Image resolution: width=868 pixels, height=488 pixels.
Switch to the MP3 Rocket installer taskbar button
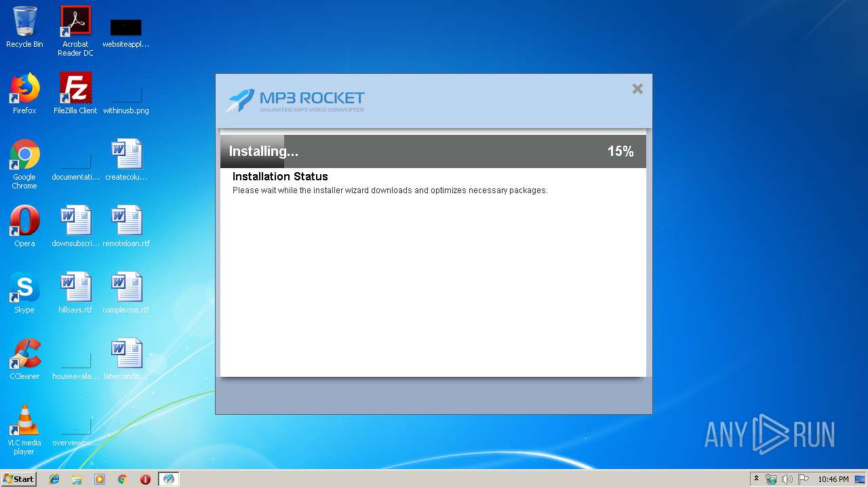point(169,479)
